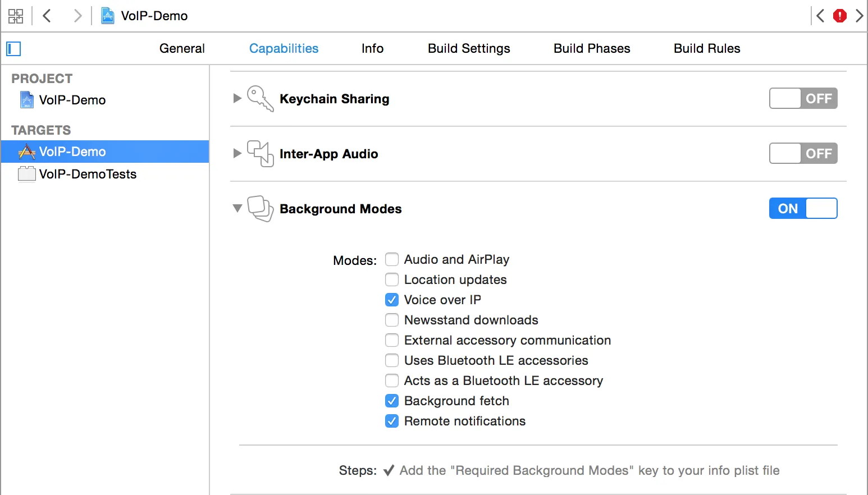
Task: Hide the project and targets sidebar
Action: pyautogui.click(x=13, y=49)
